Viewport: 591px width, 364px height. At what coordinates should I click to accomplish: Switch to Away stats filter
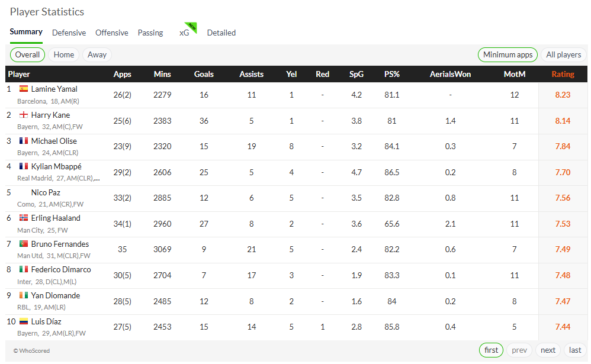coord(97,54)
